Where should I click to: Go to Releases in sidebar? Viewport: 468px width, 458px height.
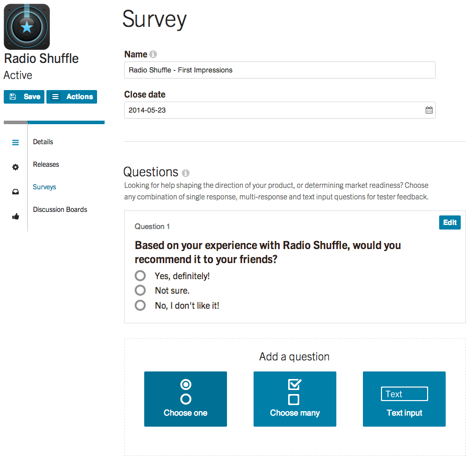coord(46,164)
